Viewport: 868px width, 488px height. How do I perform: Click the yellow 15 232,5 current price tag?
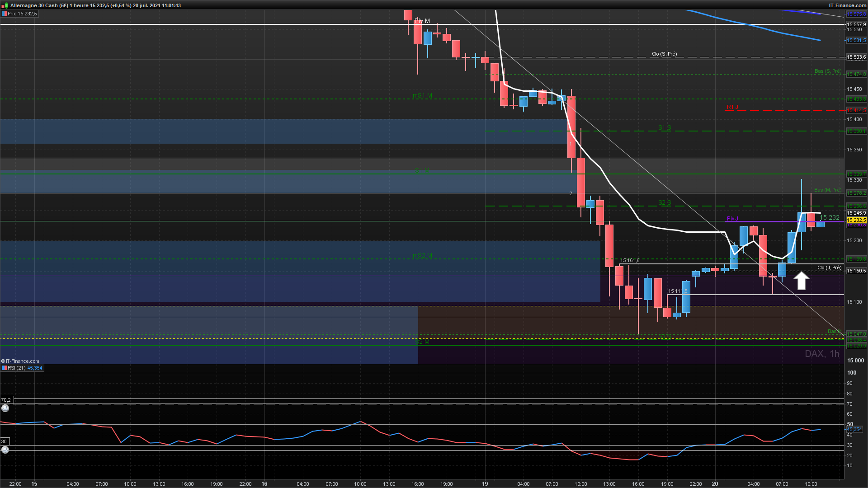tap(856, 220)
